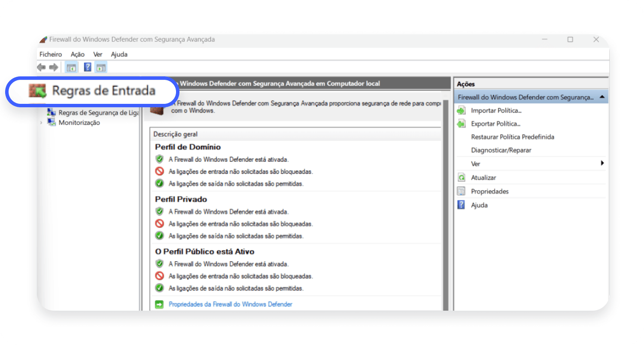Click the Monitorização tree icon

click(x=52, y=123)
